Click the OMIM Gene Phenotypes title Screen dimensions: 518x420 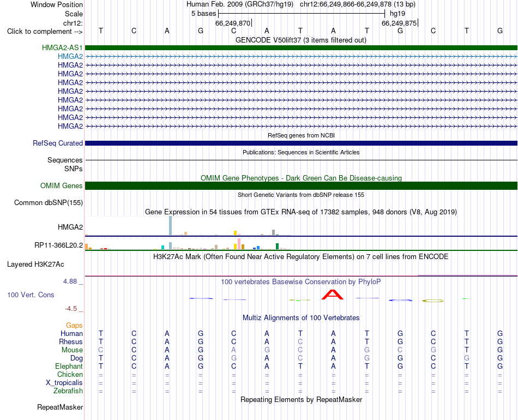tap(301, 178)
